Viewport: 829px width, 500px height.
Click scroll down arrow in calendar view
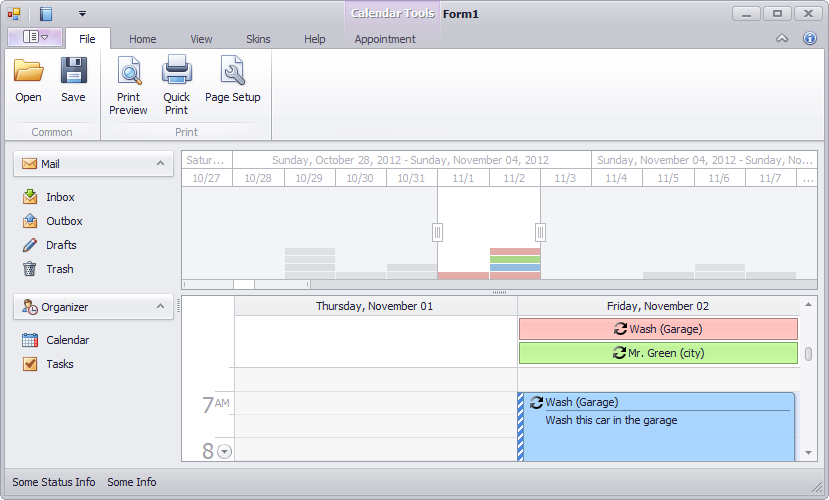[808, 452]
